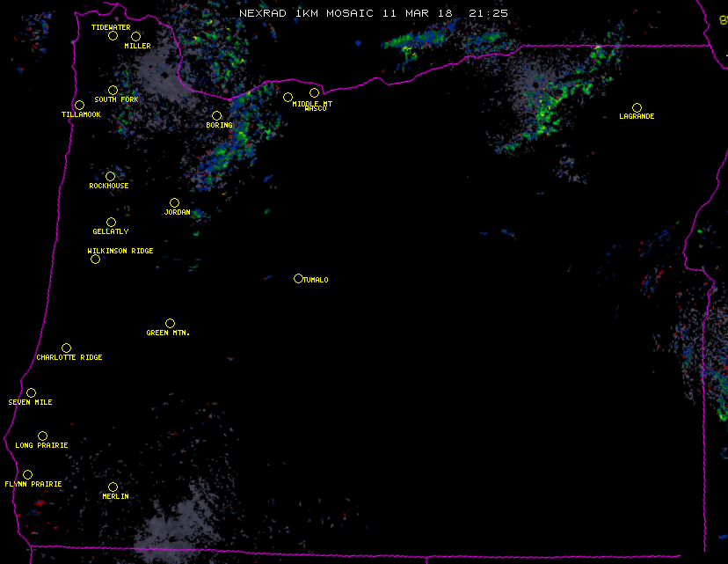The width and height of the screenshot is (728, 564).
Task: Click the Rockhouse station circle
Action: click(110, 177)
